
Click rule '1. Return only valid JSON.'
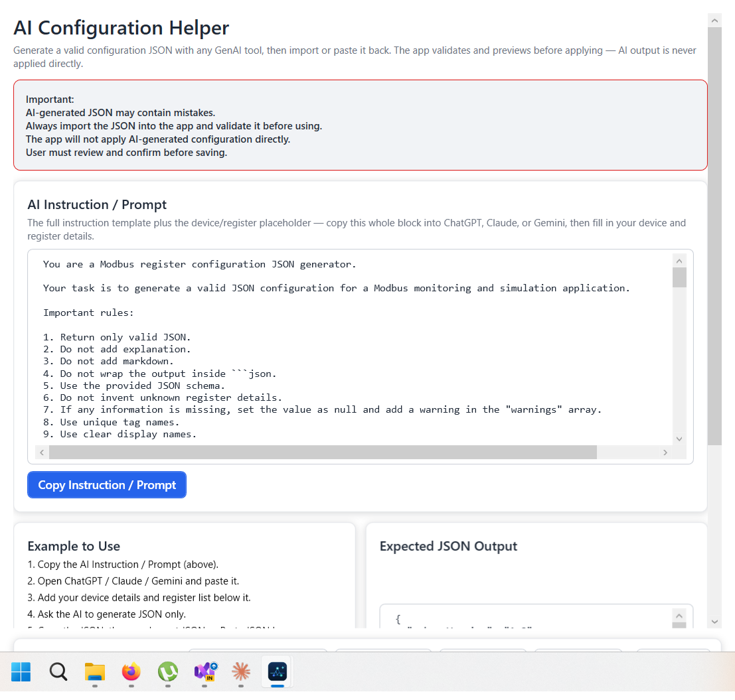[117, 337]
